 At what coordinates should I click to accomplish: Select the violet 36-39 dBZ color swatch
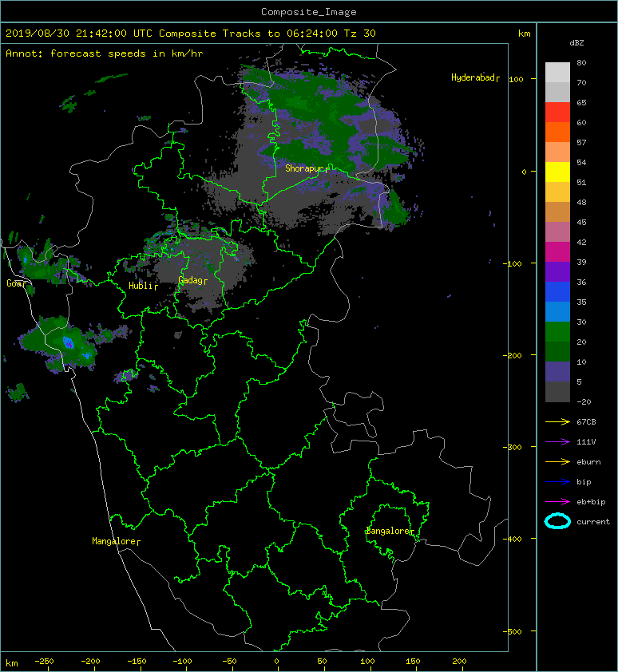557,271
